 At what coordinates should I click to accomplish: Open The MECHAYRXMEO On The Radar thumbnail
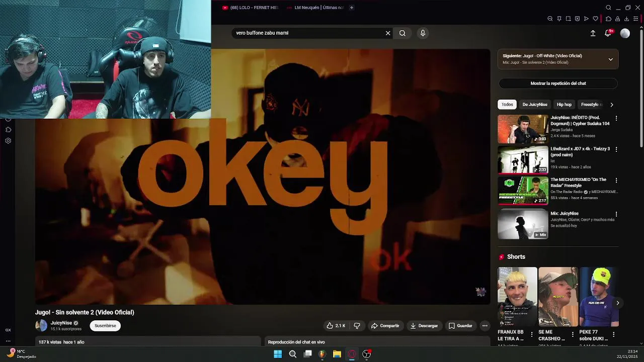coord(523,191)
